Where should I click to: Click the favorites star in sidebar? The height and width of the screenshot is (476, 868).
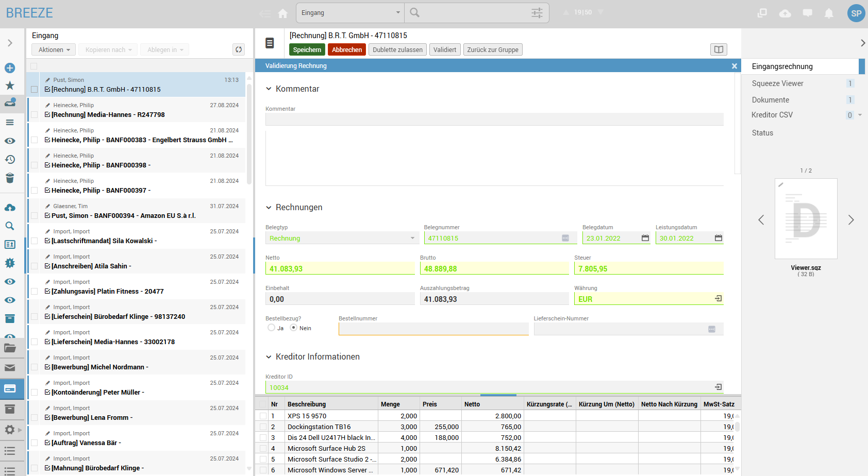(10, 86)
